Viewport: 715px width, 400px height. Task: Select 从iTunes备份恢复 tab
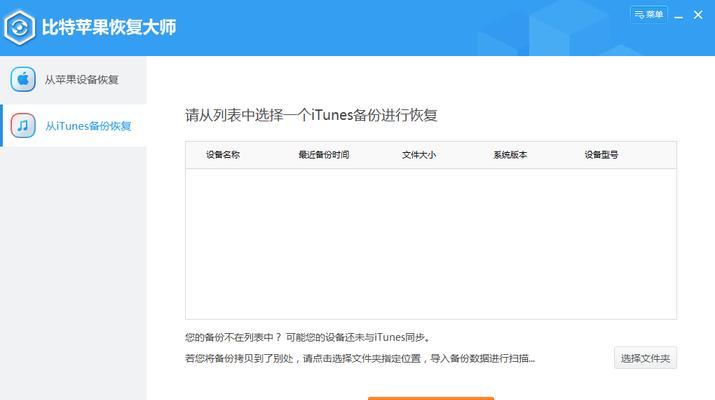(73, 125)
